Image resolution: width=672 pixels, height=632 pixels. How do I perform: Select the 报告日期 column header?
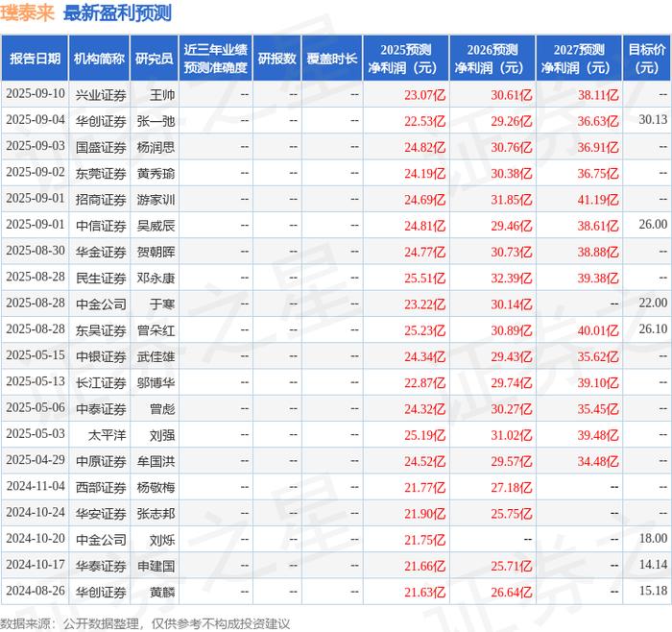(x=35, y=59)
